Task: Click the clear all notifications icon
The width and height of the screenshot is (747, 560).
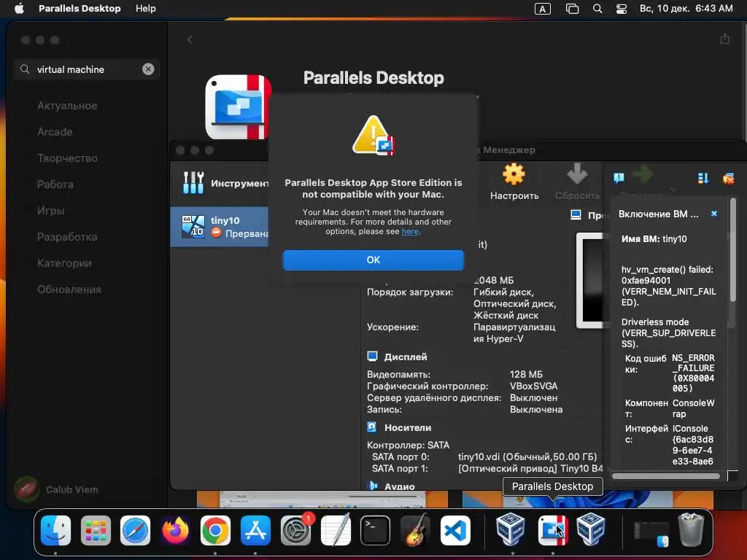Action: coord(729,179)
